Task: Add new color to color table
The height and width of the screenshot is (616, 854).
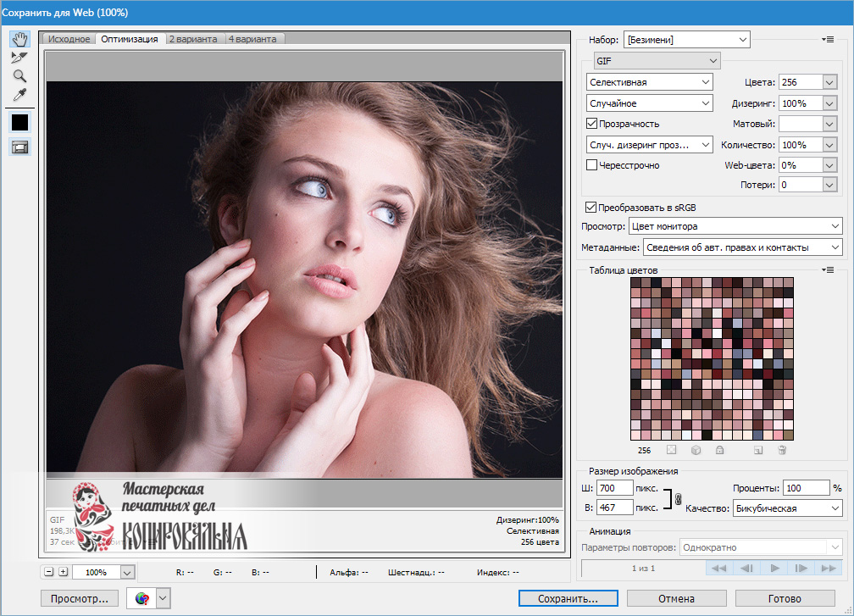Action: click(758, 450)
